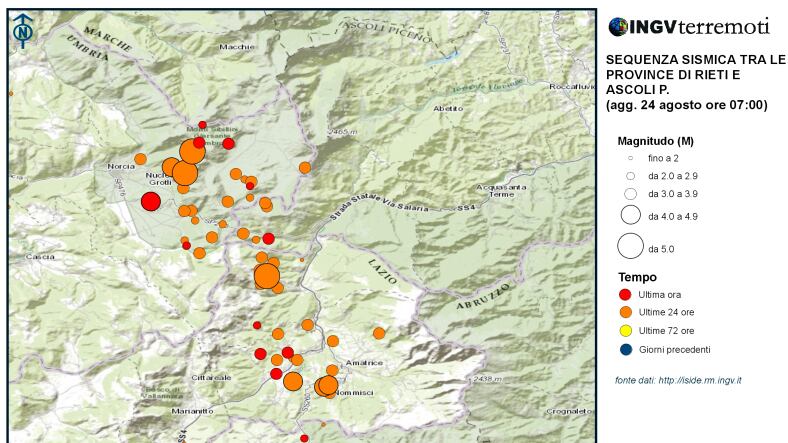Click the 'Tempo' legend heading
788x443 pixels.
pyautogui.click(x=637, y=277)
